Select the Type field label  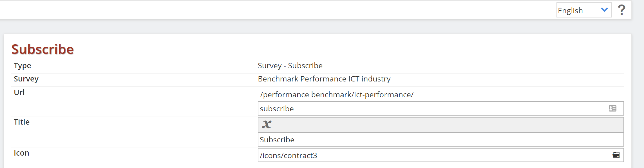23,65
